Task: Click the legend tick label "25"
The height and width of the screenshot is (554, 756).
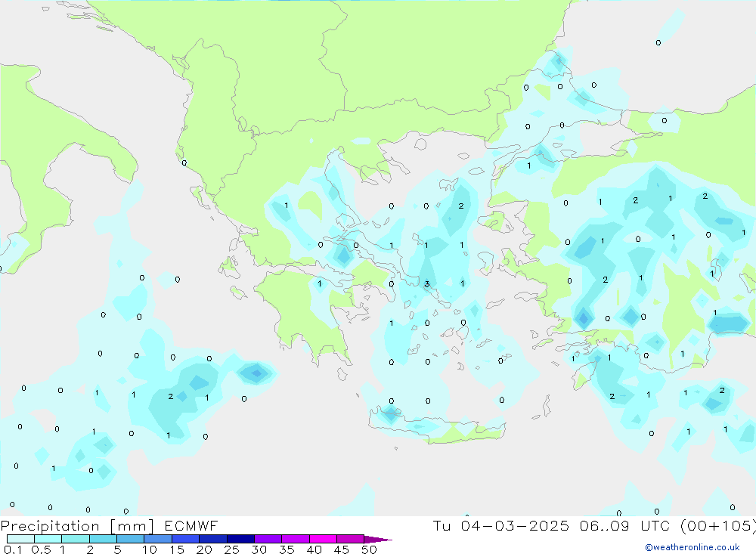Action: (232, 549)
